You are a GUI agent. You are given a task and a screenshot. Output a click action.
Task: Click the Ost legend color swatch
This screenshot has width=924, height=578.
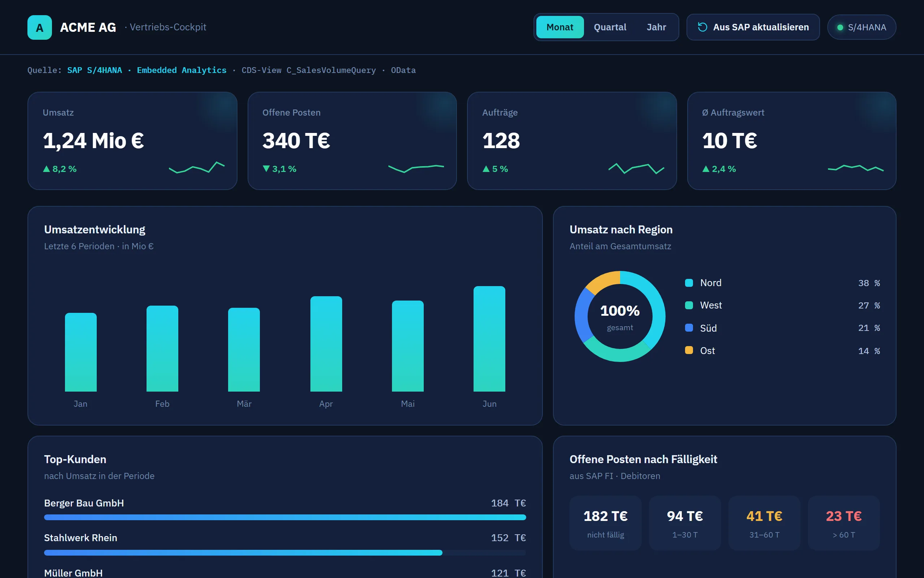point(689,350)
